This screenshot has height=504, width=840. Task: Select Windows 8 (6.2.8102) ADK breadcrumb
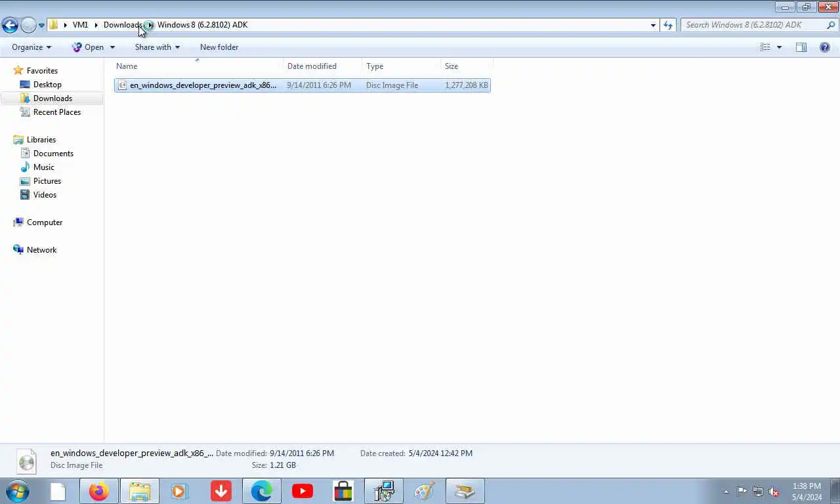click(x=202, y=25)
